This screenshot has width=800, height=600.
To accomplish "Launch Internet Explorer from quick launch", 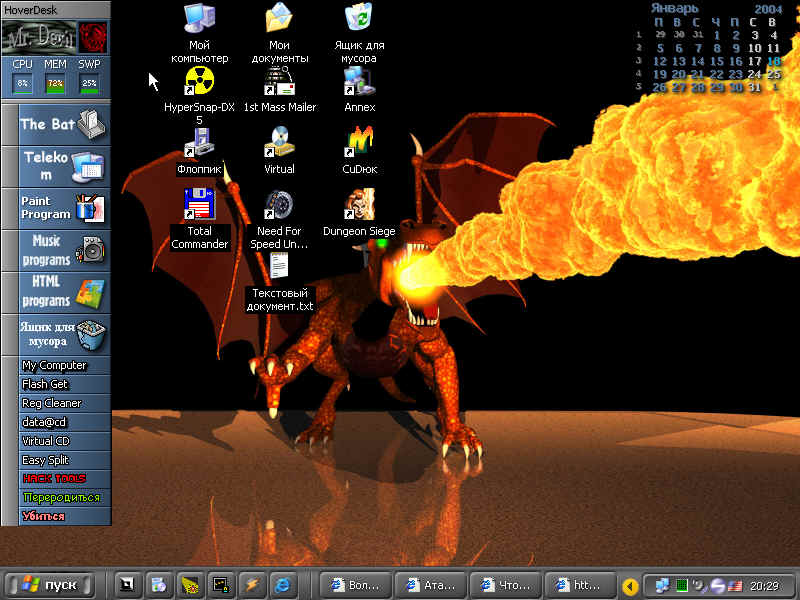I will [283, 585].
